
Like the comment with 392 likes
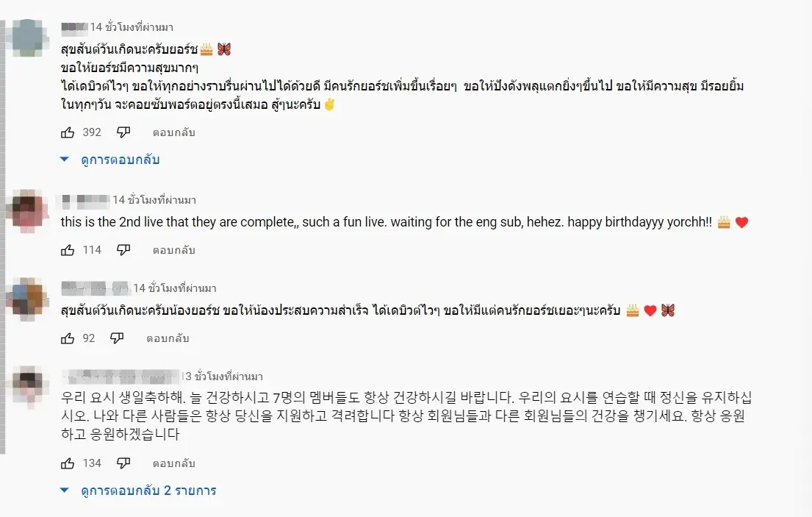[68, 132]
